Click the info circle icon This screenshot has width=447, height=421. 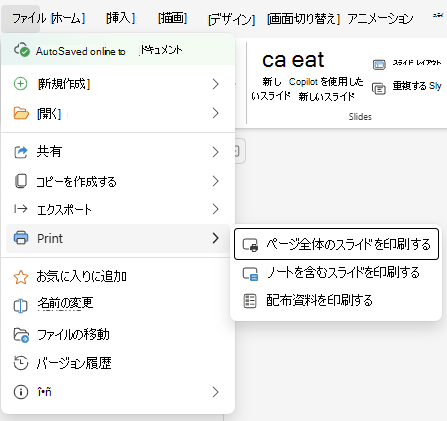pos(21,392)
